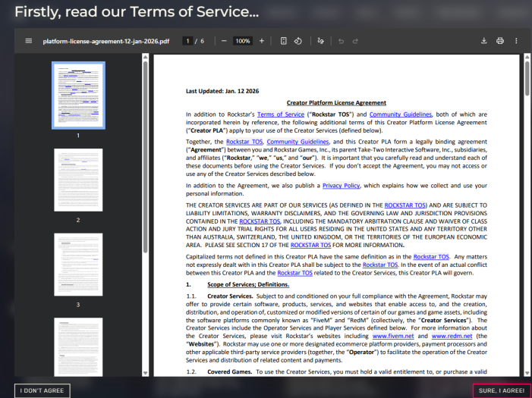Click the undo arrow icon
The image size is (532, 398).
click(341, 41)
